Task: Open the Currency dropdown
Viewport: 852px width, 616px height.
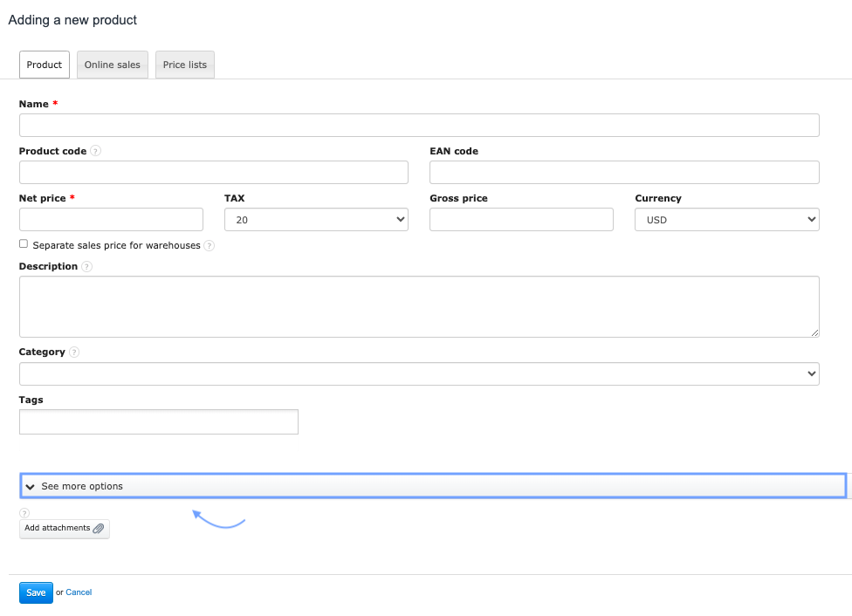Action: (x=726, y=220)
